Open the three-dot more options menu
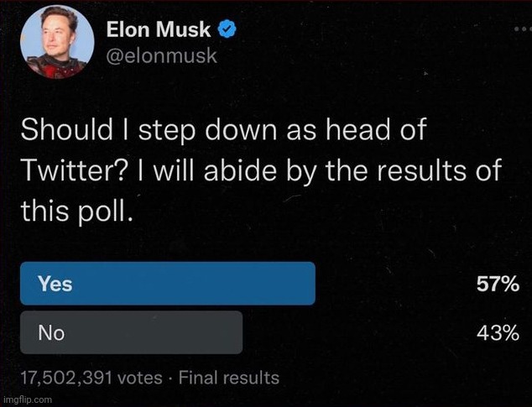This screenshot has height=407, width=532. [521, 29]
